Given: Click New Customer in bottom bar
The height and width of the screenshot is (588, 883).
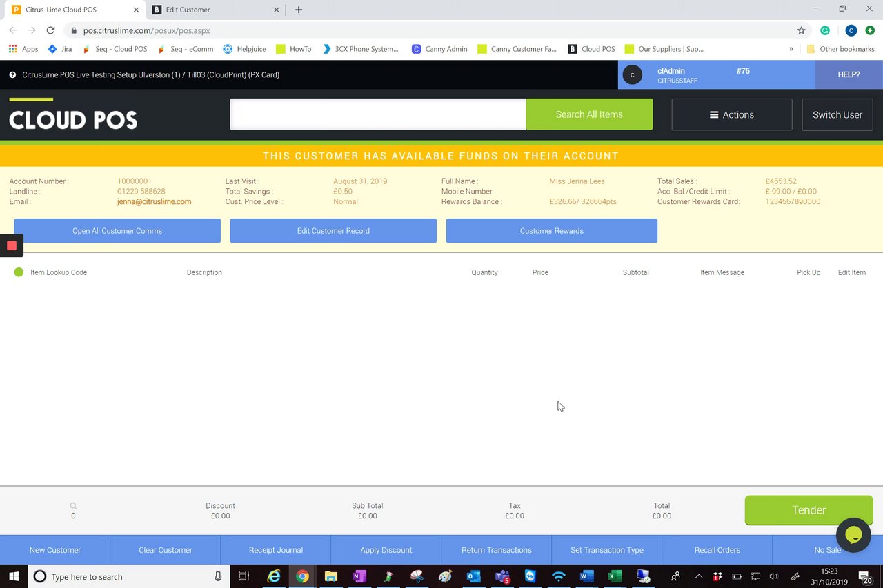Looking at the screenshot, I should 55,550.
